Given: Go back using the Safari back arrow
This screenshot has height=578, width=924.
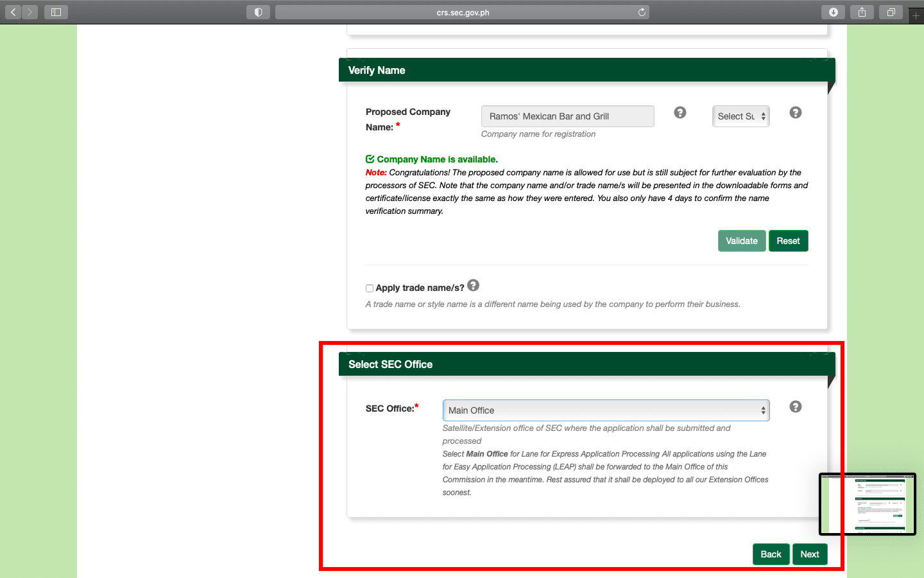Looking at the screenshot, I should tap(13, 12).
